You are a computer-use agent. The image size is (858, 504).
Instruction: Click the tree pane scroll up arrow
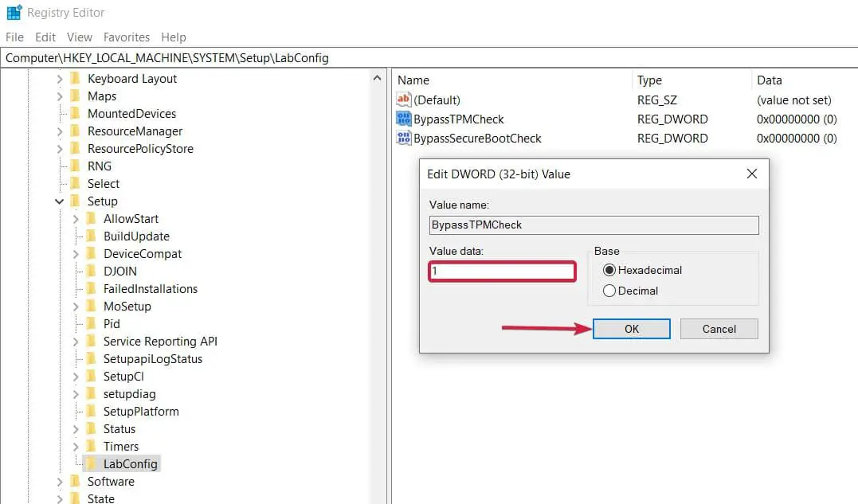pos(377,78)
